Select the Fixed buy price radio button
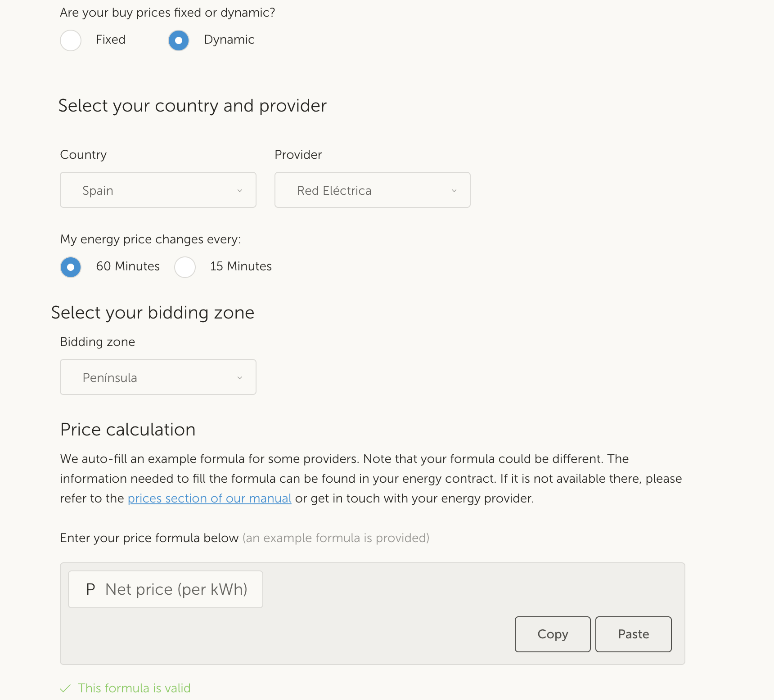Viewport: 774px width, 700px height. [x=71, y=40]
